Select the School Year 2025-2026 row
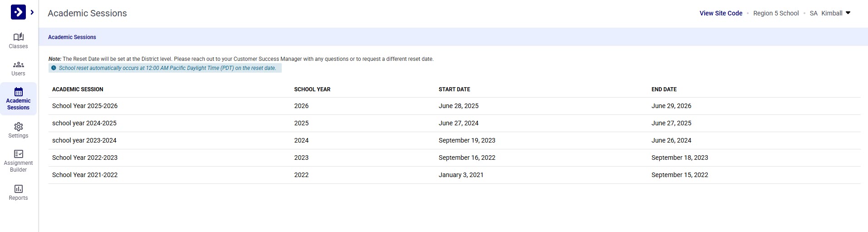The image size is (868, 232). click(85, 106)
